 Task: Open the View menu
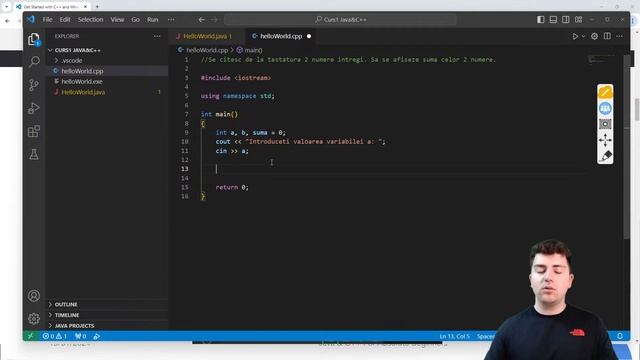[x=117, y=19]
